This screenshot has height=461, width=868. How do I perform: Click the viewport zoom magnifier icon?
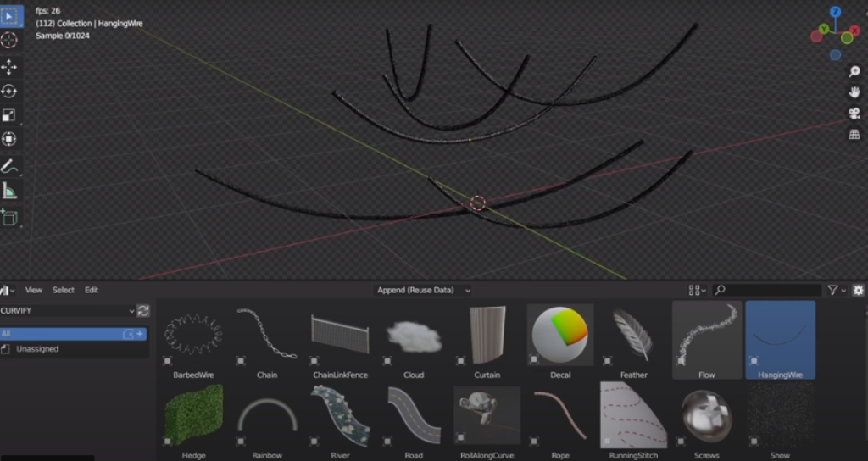[x=854, y=71]
